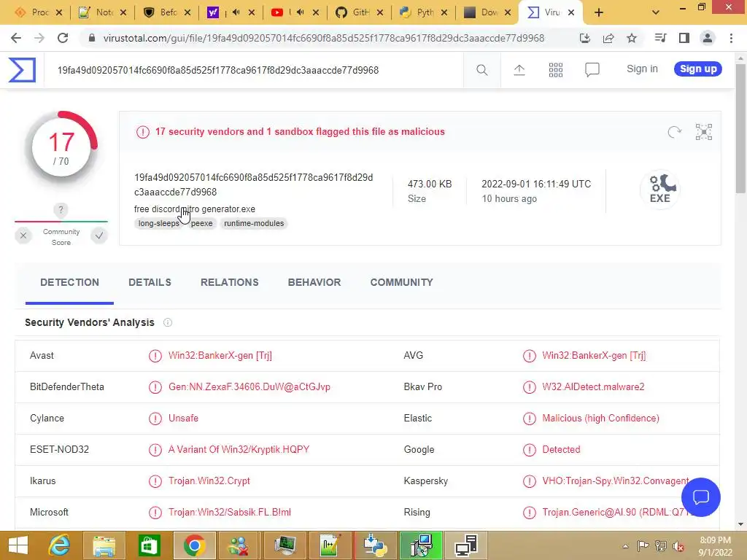Click the Google Detected result
Viewport: 747px width, 560px height.
pyautogui.click(x=561, y=449)
